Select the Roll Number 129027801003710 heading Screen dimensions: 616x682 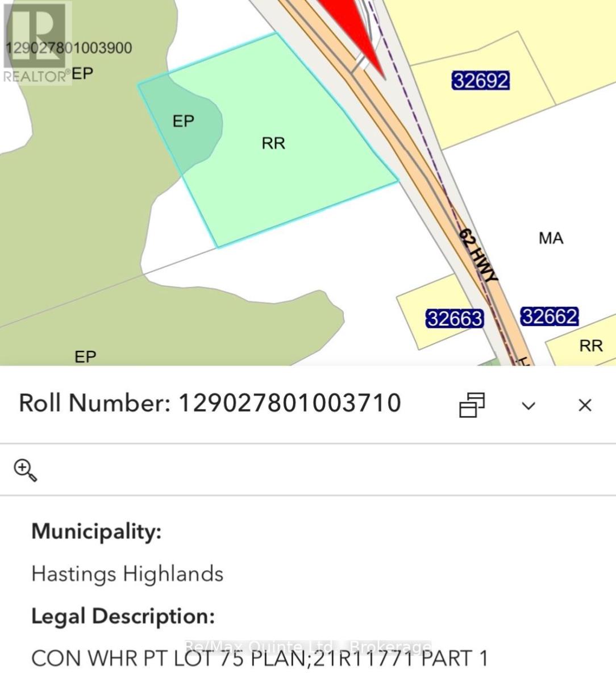[x=210, y=403]
